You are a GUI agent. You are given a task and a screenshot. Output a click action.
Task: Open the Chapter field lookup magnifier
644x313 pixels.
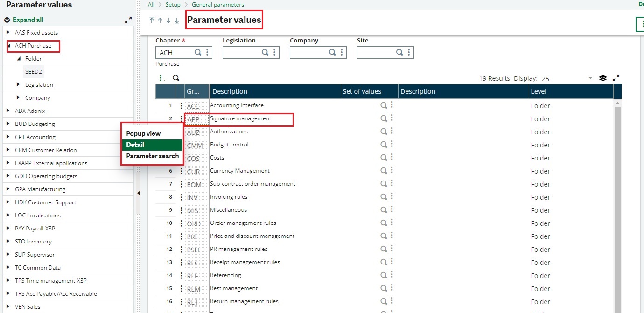click(x=198, y=52)
